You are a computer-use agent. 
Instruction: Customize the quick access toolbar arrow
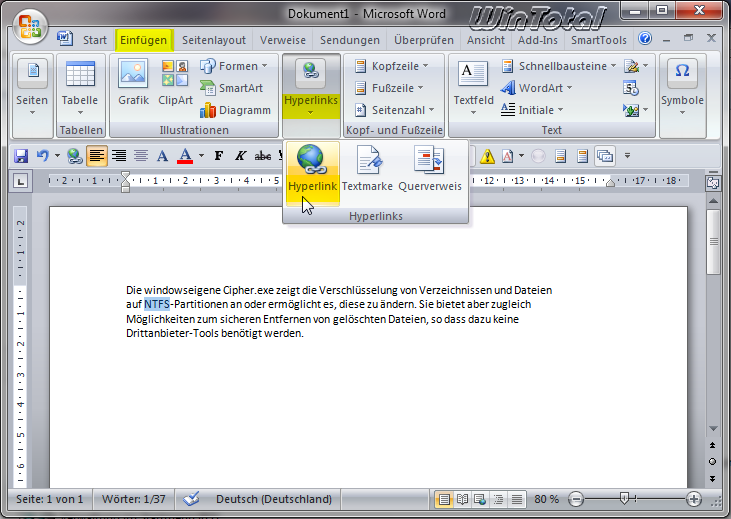tap(628, 156)
